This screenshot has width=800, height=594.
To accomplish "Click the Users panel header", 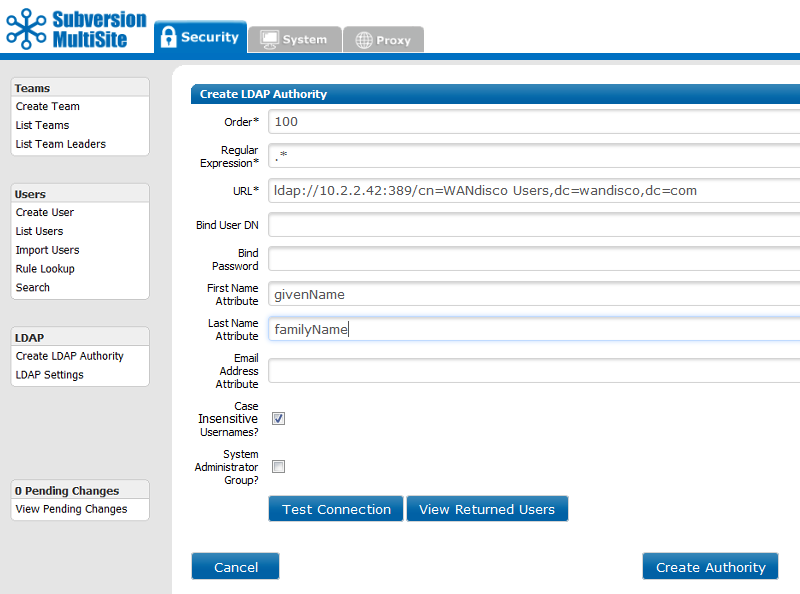I will pos(80,194).
